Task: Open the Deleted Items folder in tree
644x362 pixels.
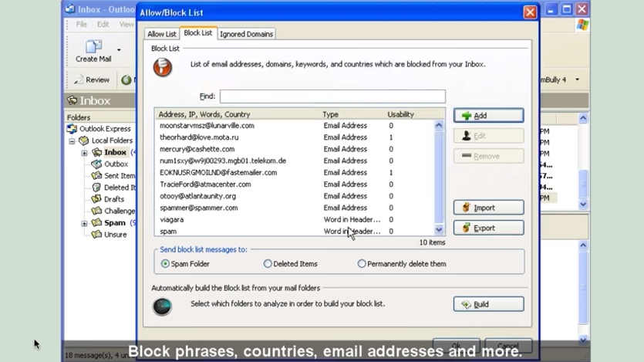Action: coord(119,188)
